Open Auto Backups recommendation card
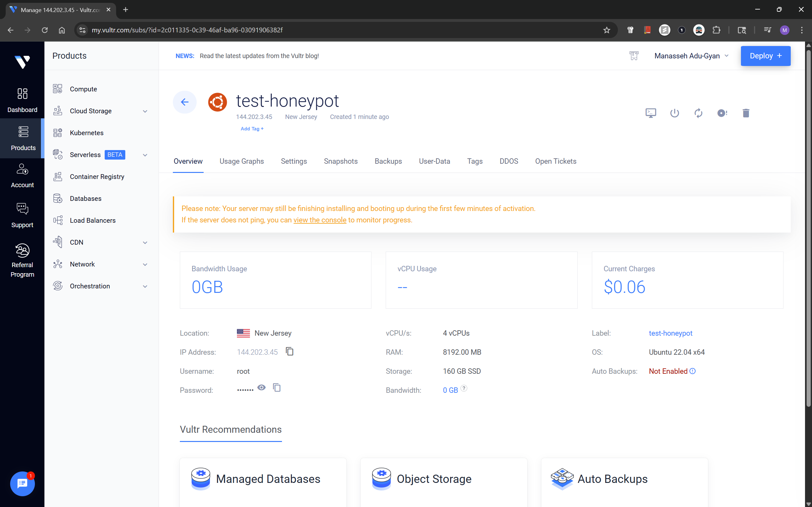812x507 pixels. (624, 482)
